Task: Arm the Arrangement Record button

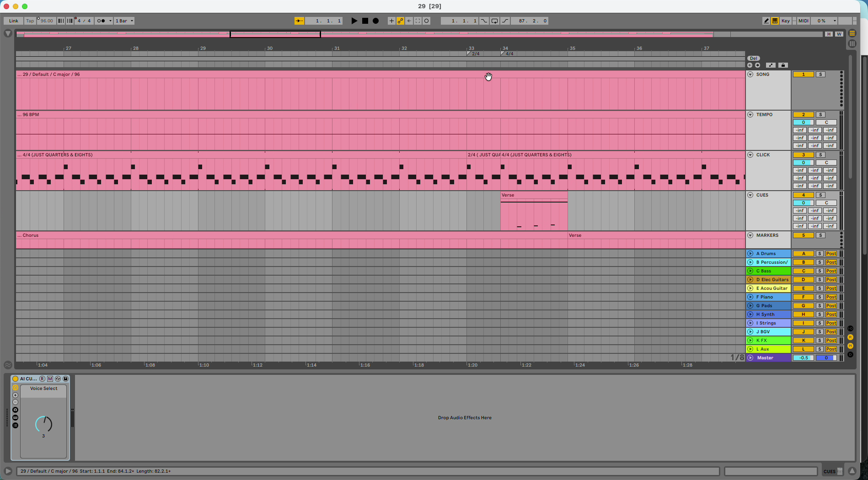Action: tap(375, 21)
